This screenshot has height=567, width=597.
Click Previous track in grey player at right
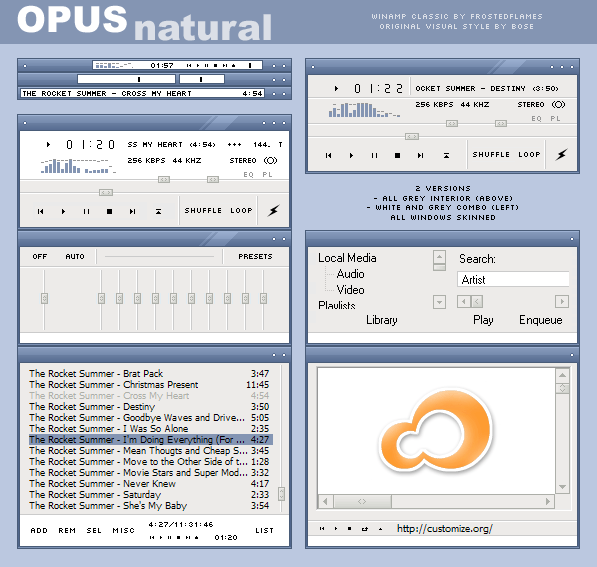click(328, 155)
